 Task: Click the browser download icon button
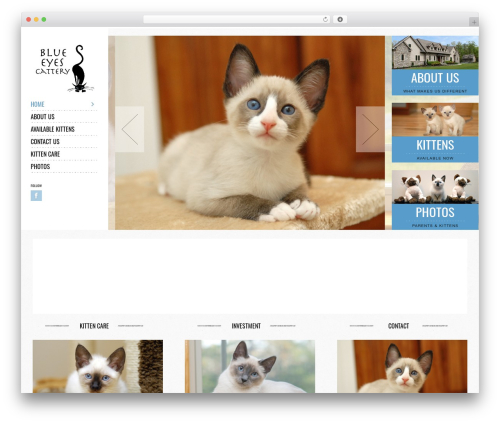coord(340,20)
